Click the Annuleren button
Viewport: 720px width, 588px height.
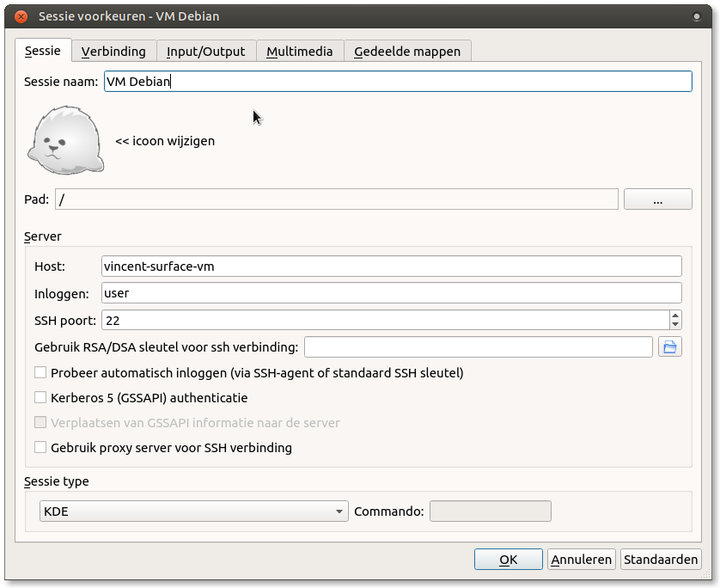coord(581,560)
